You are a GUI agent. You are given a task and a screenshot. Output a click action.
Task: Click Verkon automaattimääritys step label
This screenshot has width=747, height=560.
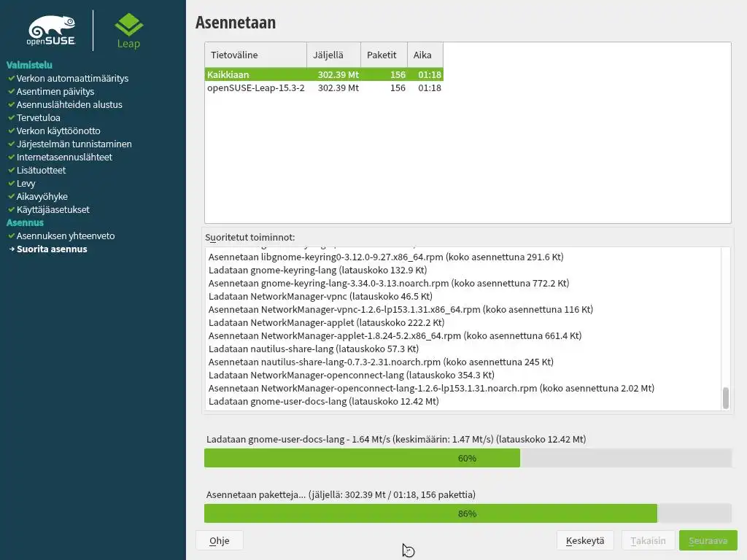pyautogui.click(x=72, y=78)
